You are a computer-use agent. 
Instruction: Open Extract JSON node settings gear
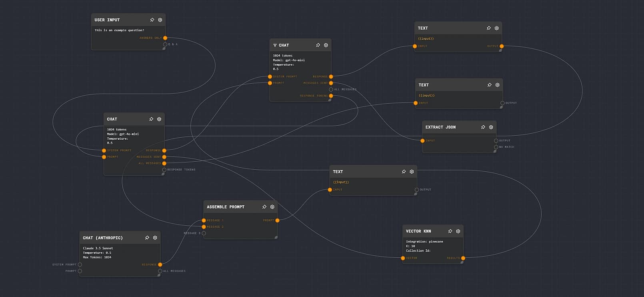[491, 127]
